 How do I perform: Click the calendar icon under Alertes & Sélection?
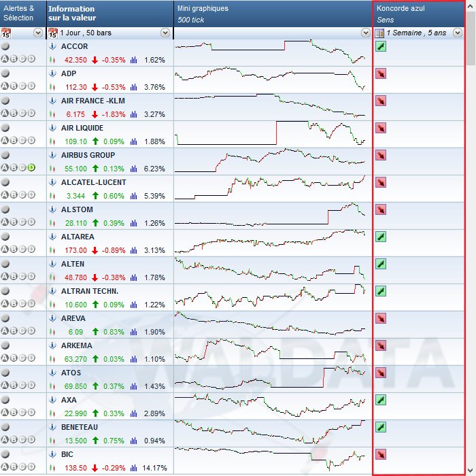(5, 33)
